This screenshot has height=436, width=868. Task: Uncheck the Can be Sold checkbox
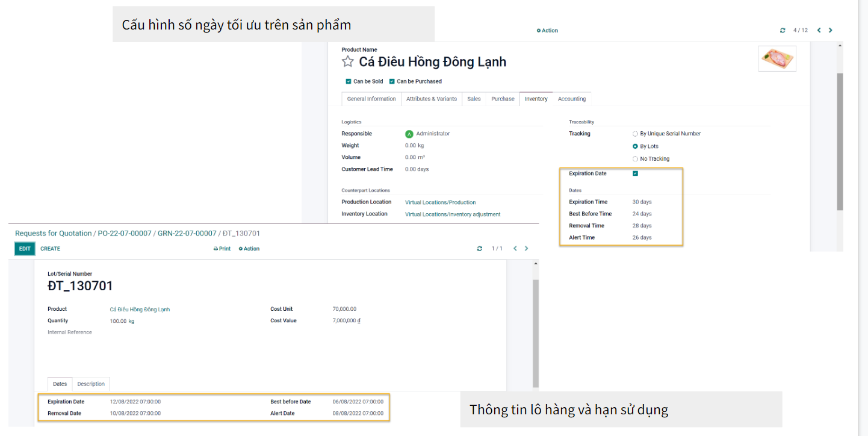point(349,81)
